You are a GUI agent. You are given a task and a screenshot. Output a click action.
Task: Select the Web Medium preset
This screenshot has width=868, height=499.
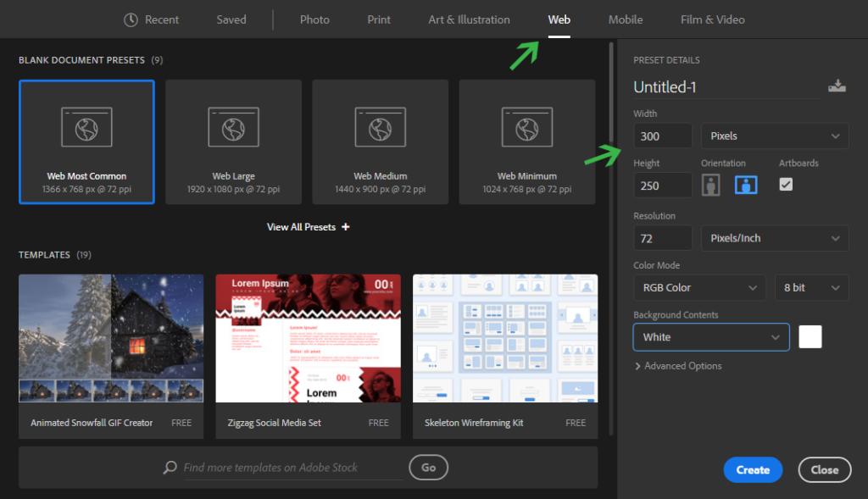pyautogui.click(x=381, y=142)
